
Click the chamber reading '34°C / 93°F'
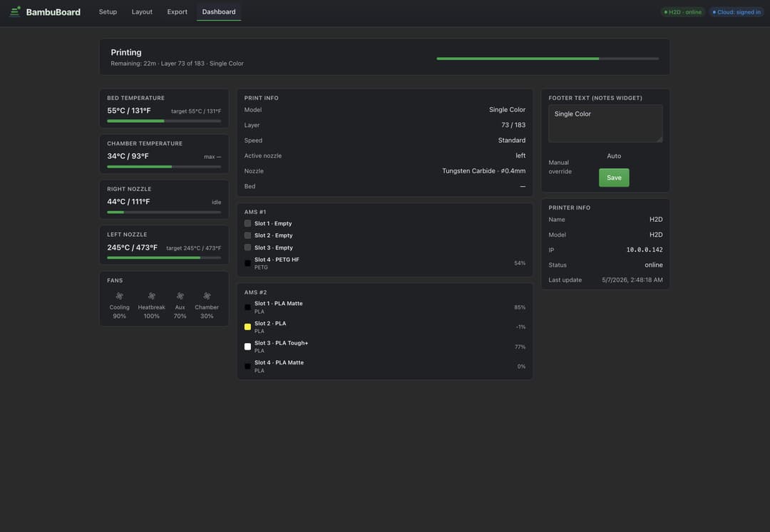(128, 156)
